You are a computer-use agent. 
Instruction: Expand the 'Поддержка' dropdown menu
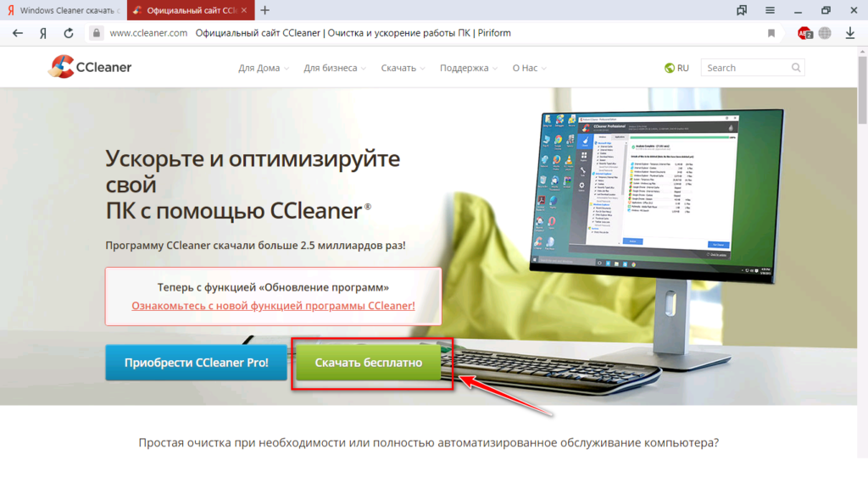pyautogui.click(x=469, y=68)
